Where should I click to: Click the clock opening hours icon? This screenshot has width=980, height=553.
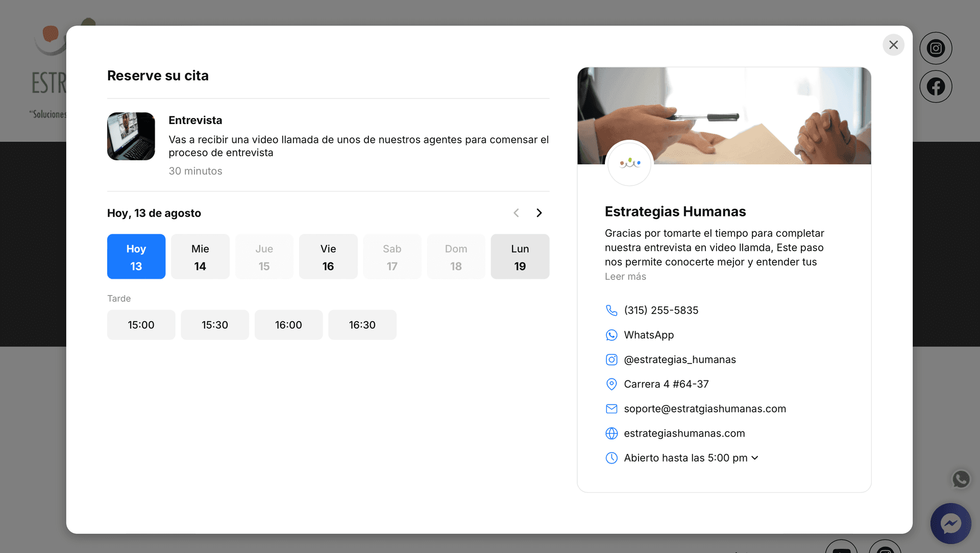[611, 458]
